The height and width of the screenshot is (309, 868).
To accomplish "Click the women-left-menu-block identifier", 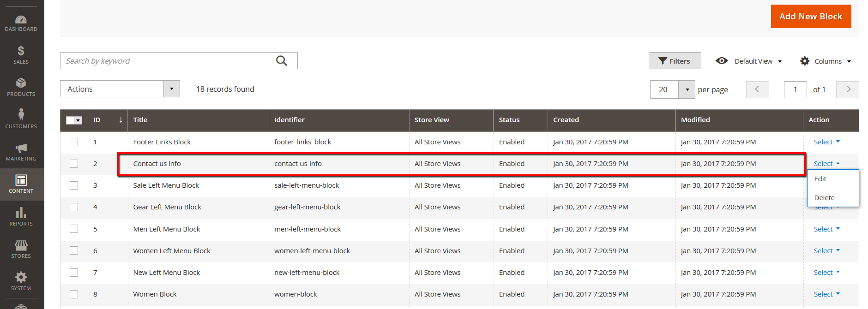I will click(x=312, y=251).
